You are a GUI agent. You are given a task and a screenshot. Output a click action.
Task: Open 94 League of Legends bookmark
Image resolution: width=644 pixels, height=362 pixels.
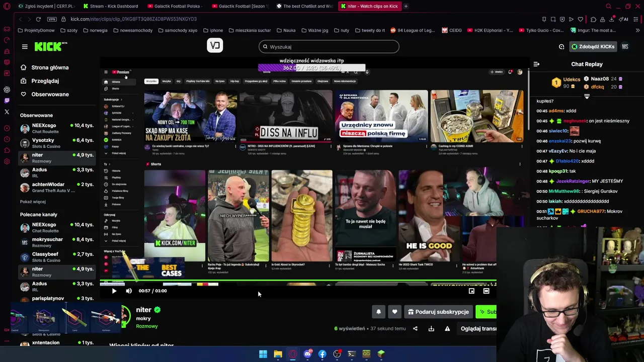tap(413, 30)
